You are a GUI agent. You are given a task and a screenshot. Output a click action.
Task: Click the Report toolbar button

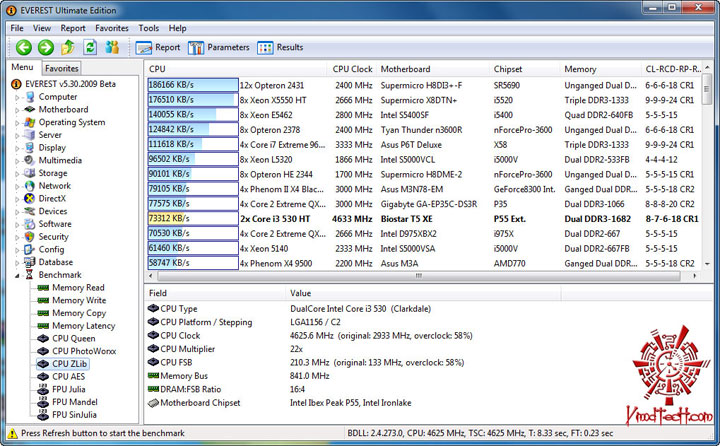pyautogui.click(x=158, y=47)
